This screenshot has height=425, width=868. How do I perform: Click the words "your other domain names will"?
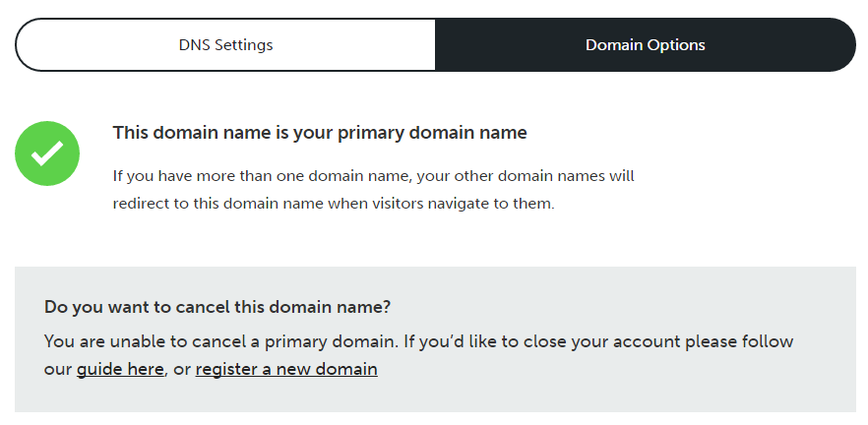click(x=526, y=176)
